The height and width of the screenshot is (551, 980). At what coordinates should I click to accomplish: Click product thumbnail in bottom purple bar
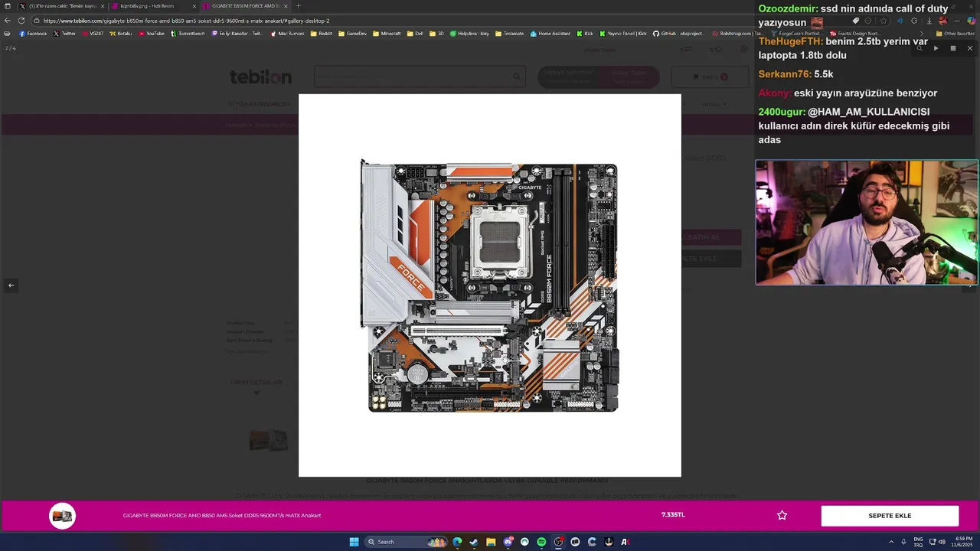pos(63,516)
